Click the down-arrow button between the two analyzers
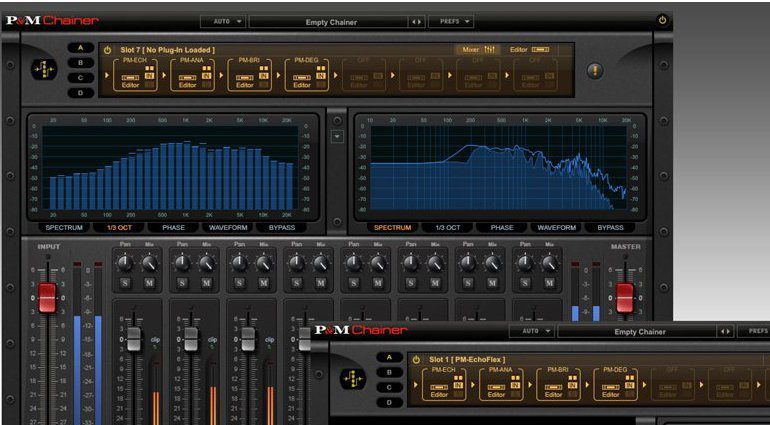 [337, 136]
